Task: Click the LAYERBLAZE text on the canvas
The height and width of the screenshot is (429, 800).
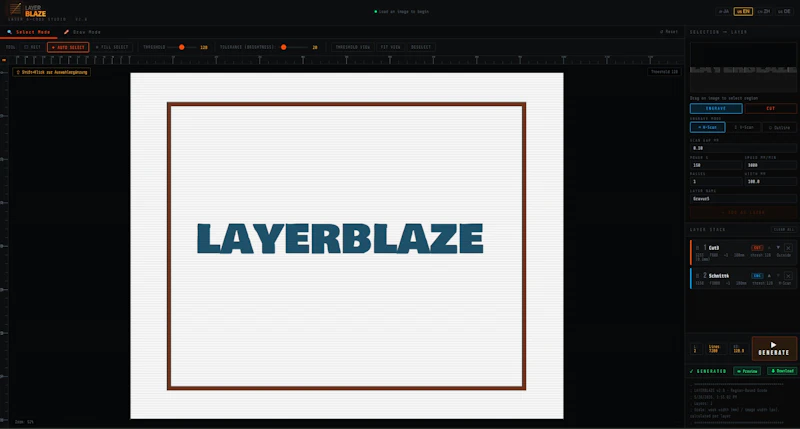Action: tap(340, 238)
